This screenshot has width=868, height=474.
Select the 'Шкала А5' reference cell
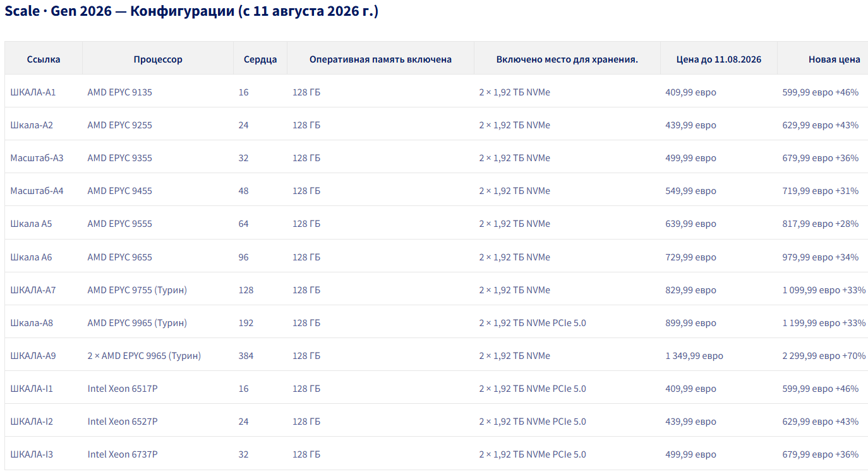tap(31, 224)
